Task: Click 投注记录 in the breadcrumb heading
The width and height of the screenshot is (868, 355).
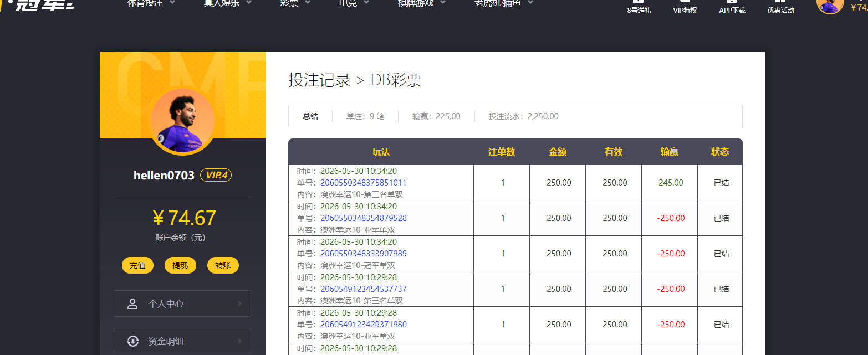Action: (x=319, y=80)
